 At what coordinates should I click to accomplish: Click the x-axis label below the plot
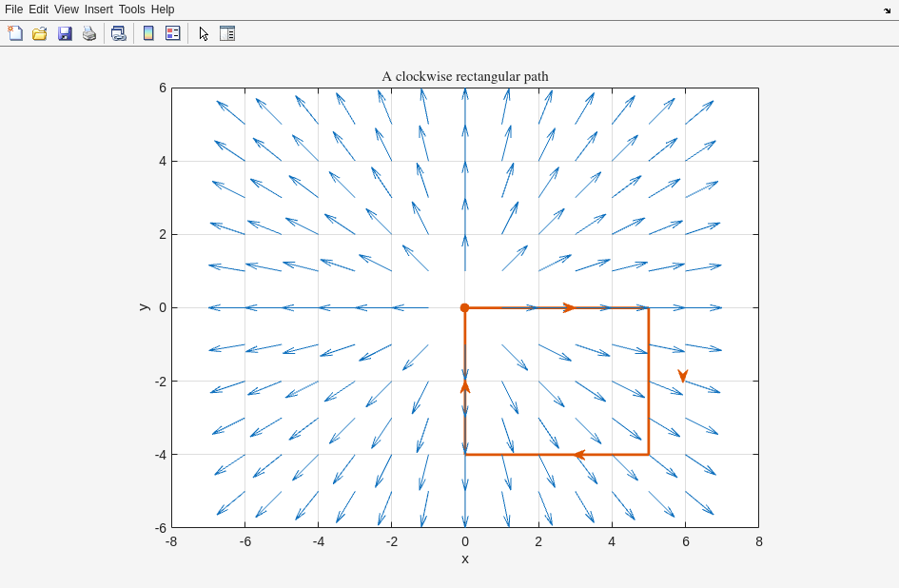pos(464,559)
